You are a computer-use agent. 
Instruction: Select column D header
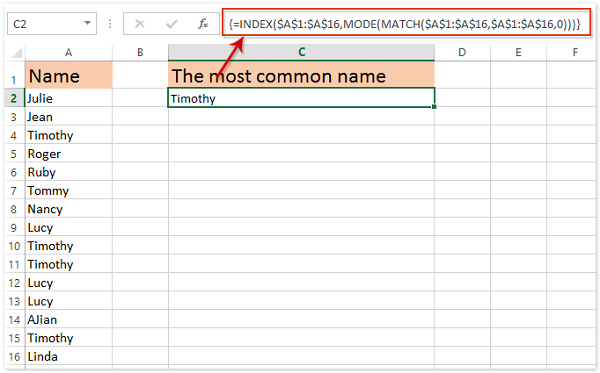462,52
